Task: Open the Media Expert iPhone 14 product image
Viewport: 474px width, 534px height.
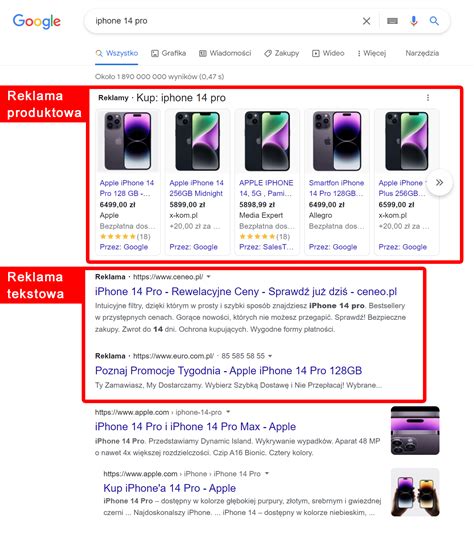Action: 267,141
